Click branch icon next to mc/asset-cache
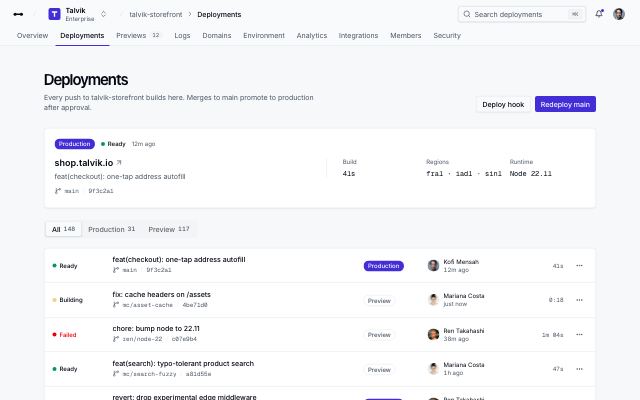Screen dimensions: 640x400 116,305
